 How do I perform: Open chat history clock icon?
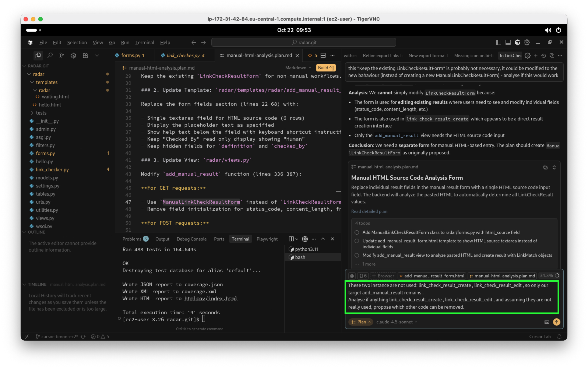coord(543,56)
